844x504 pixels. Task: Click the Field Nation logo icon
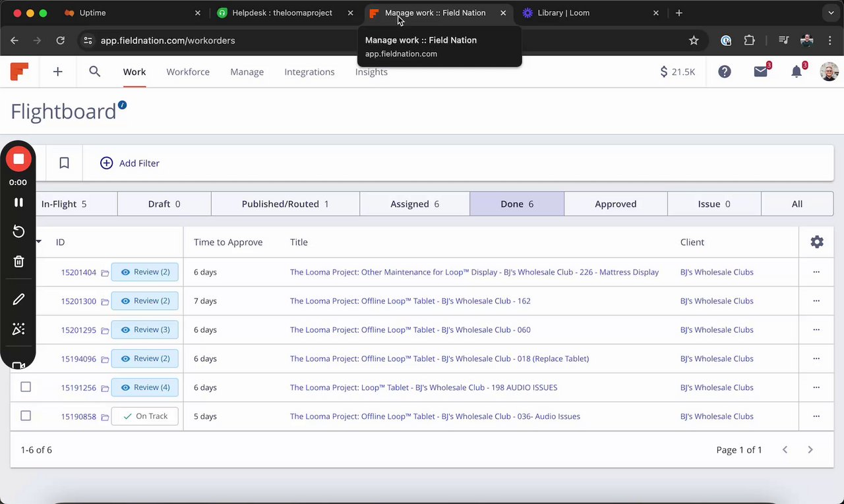[19, 72]
